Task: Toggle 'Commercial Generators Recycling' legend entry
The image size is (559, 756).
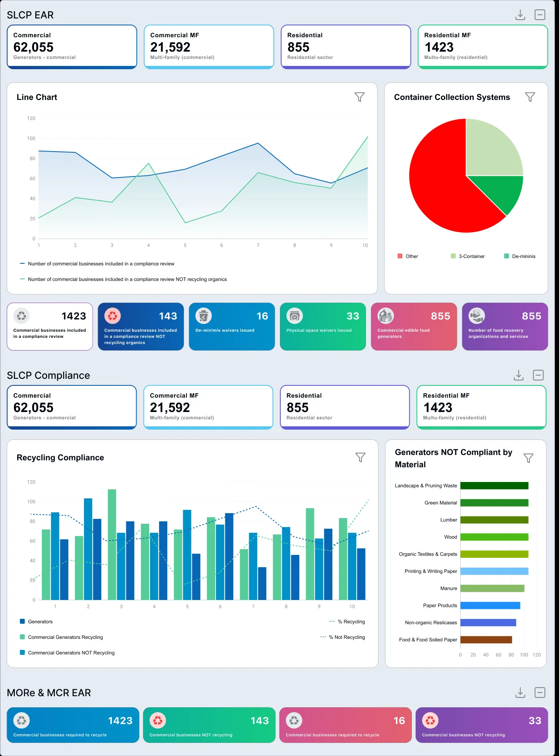Action: 61,637
